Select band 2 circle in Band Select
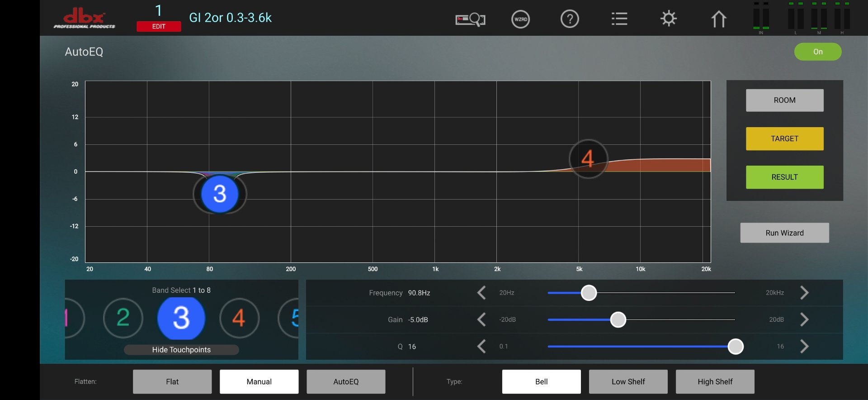The width and height of the screenshot is (868, 400). point(123,318)
